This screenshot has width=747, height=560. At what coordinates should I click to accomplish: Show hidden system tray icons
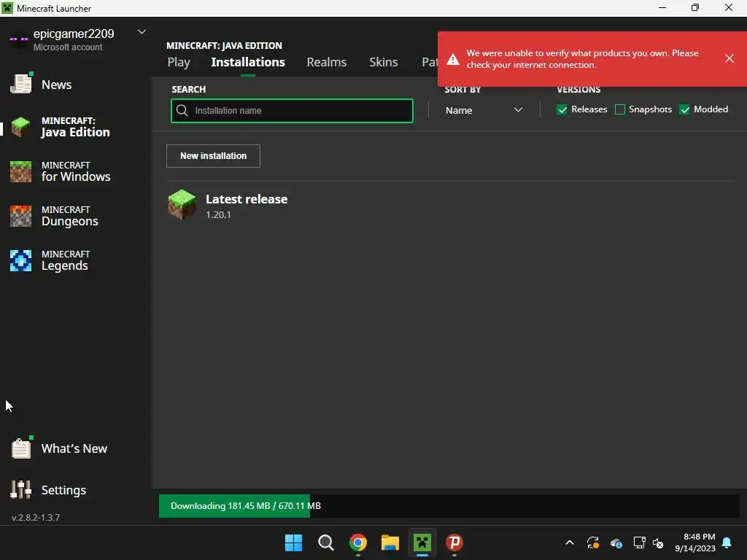(569, 542)
